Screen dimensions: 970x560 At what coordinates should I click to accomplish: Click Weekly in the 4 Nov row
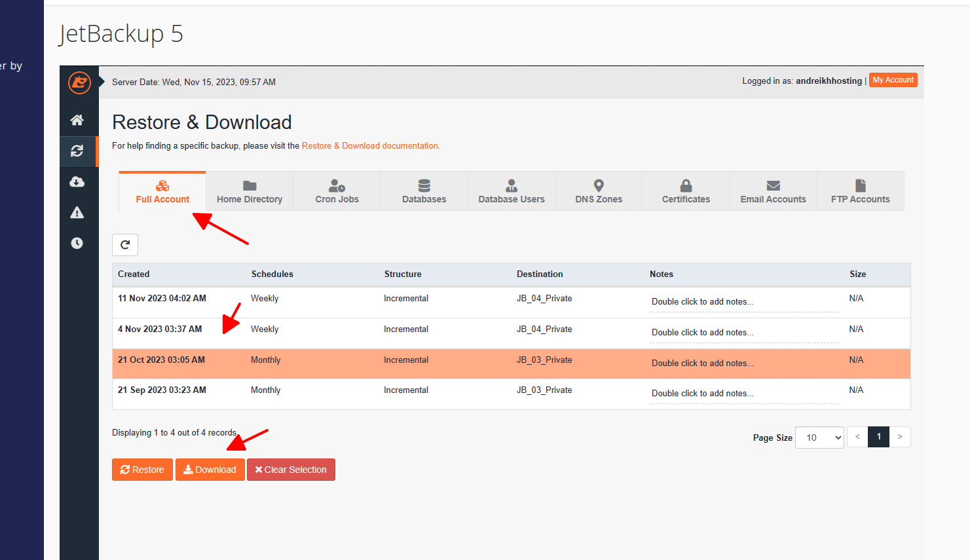(265, 329)
